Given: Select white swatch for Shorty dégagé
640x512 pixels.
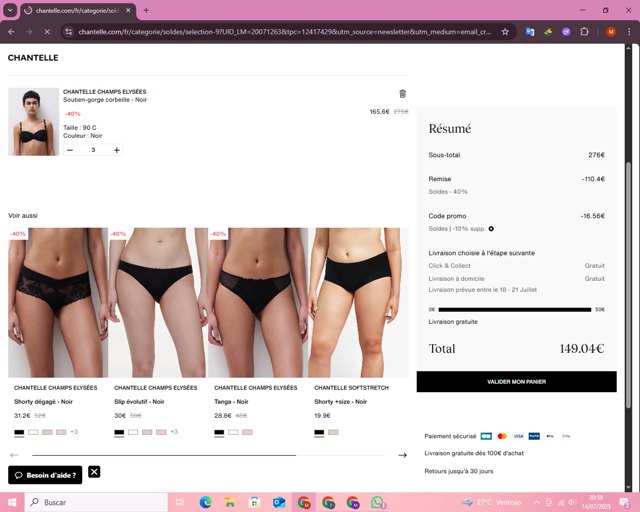Looking at the screenshot, I should click(x=33, y=432).
